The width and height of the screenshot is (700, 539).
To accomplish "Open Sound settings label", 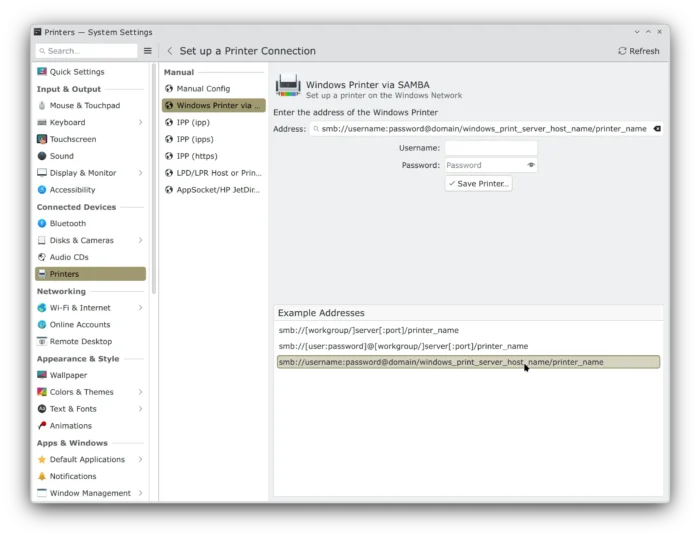I will point(62,156).
